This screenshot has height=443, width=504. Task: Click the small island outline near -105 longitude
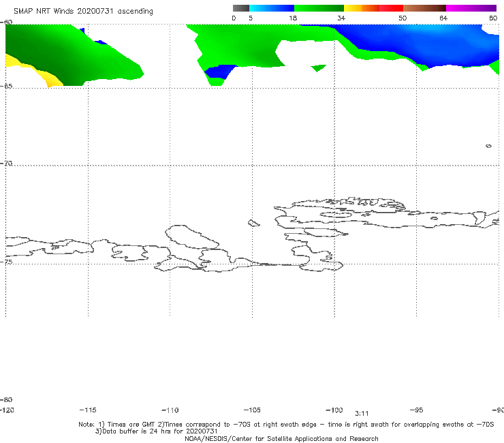(253, 223)
